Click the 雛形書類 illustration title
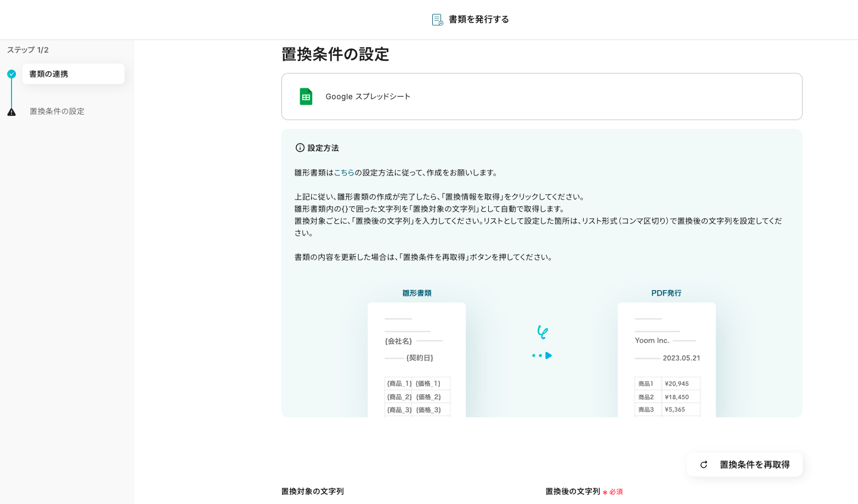The image size is (858, 504). (x=417, y=293)
